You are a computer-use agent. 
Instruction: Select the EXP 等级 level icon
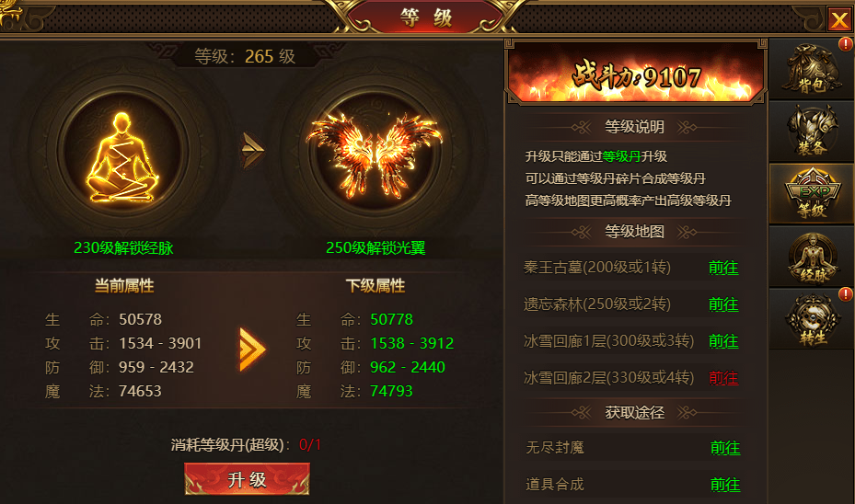[812, 193]
